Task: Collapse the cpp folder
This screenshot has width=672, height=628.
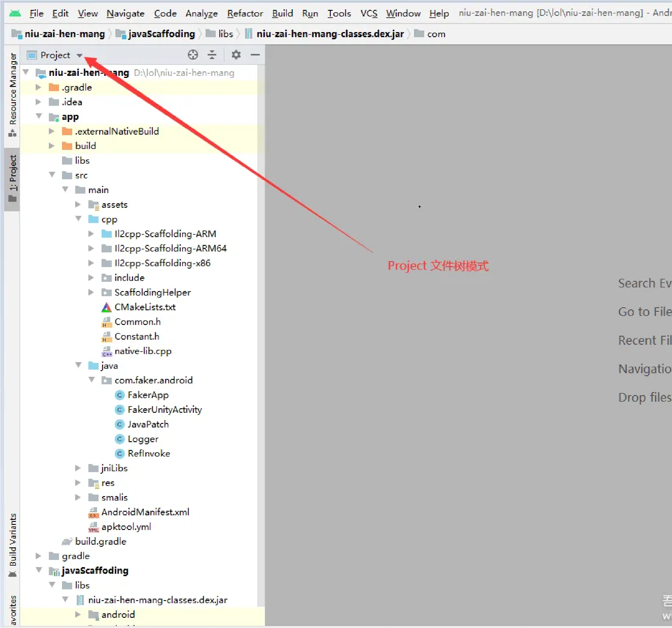Action: coord(78,219)
